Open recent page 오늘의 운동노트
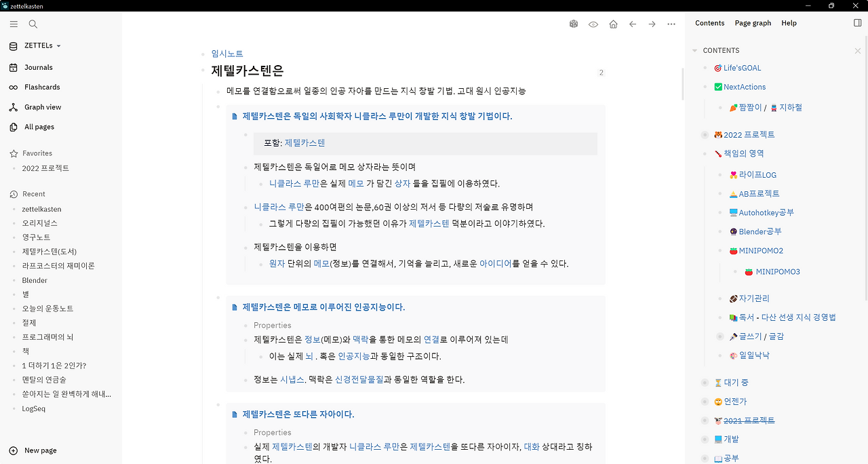The height and width of the screenshot is (464, 868). [x=47, y=309]
